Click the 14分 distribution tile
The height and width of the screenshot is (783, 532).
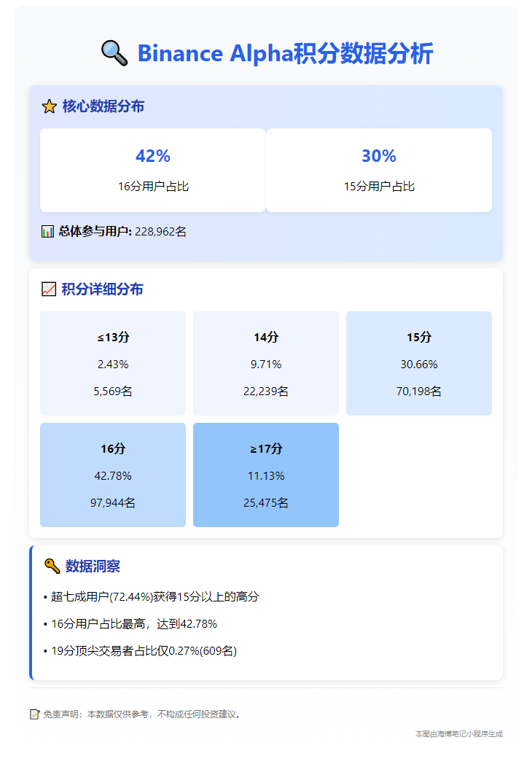(266, 363)
